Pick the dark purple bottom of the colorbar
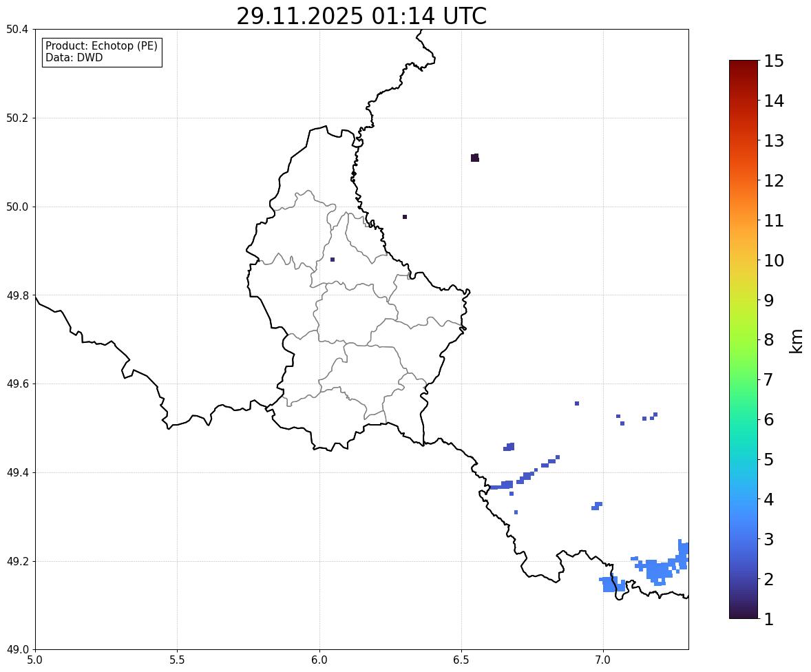Viewport: 811px width, 672px height. [x=744, y=613]
